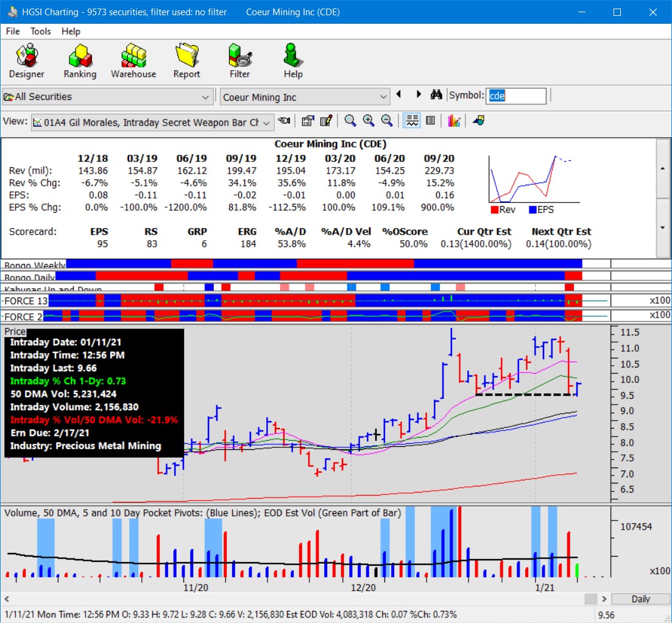The width and height of the screenshot is (672, 623).
Task: Zoom in on the chart
Action: [x=369, y=121]
